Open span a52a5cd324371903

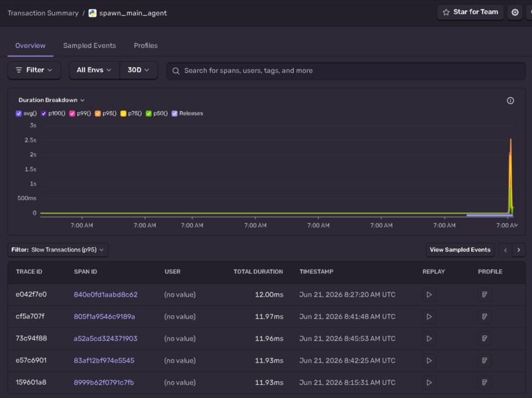[106, 339]
